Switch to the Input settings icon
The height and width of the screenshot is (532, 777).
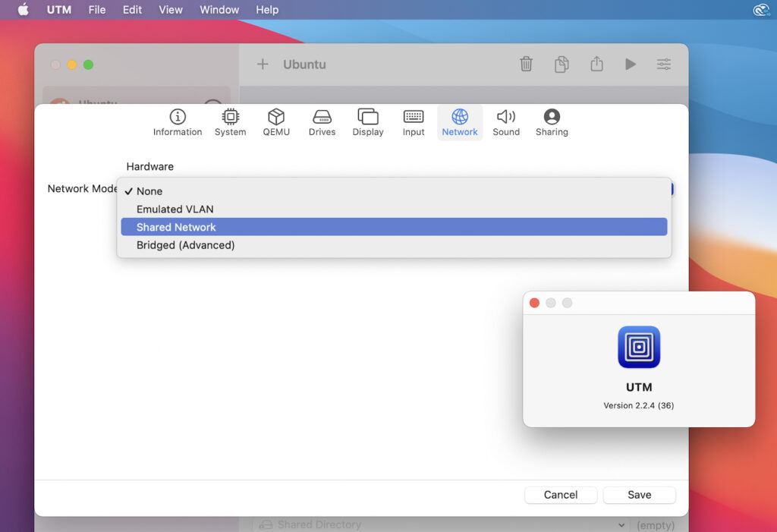[413, 121]
